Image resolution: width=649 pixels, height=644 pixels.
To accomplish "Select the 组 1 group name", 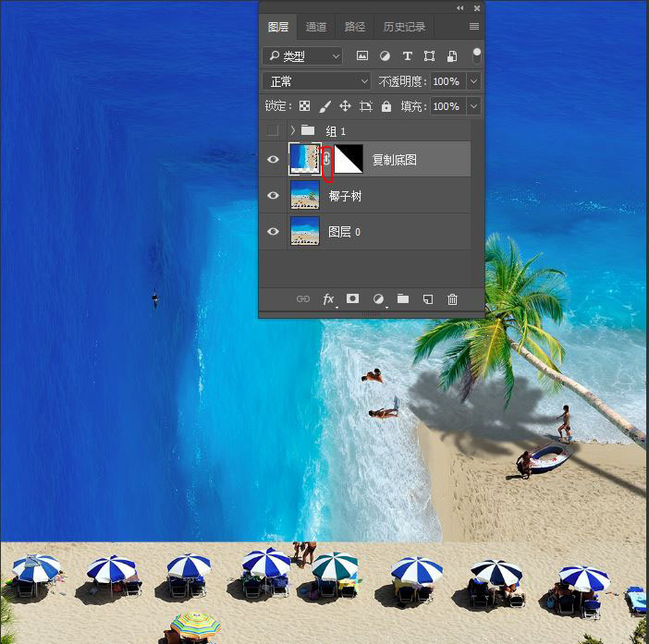I will coord(336,131).
